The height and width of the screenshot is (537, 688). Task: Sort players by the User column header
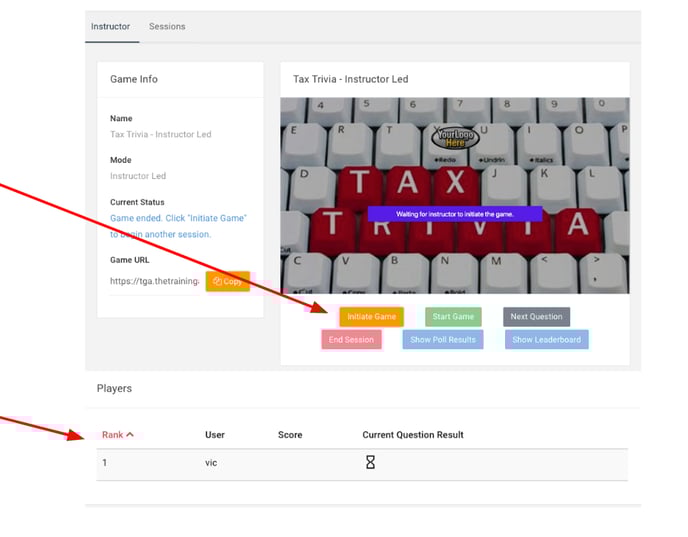point(215,435)
